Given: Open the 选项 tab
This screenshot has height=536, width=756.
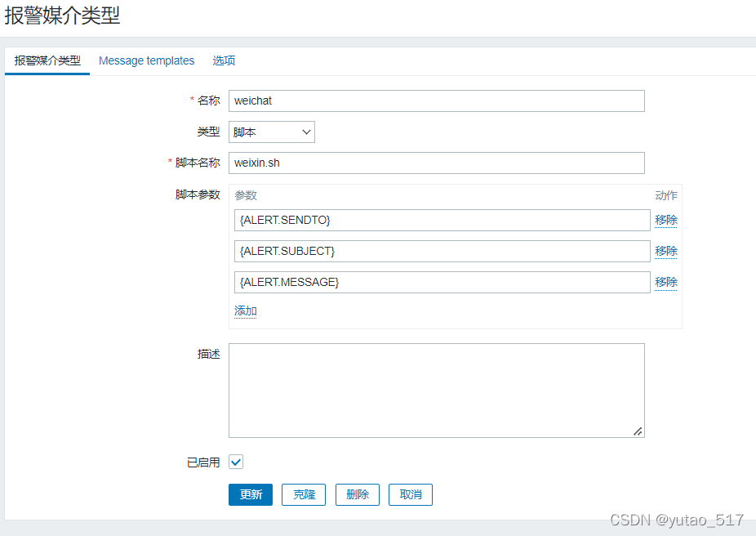Looking at the screenshot, I should (x=224, y=60).
